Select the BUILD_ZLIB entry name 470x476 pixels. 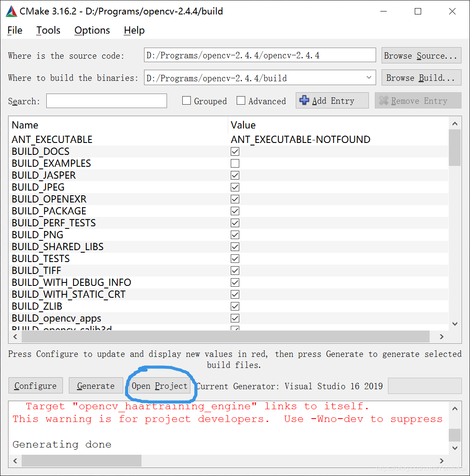point(37,306)
